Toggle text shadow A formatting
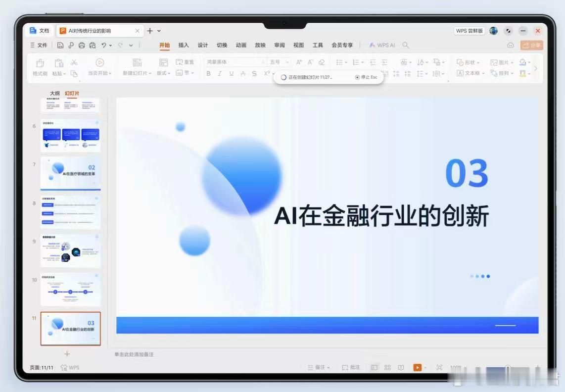Viewport: 565px width, 392px height. [x=243, y=74]
